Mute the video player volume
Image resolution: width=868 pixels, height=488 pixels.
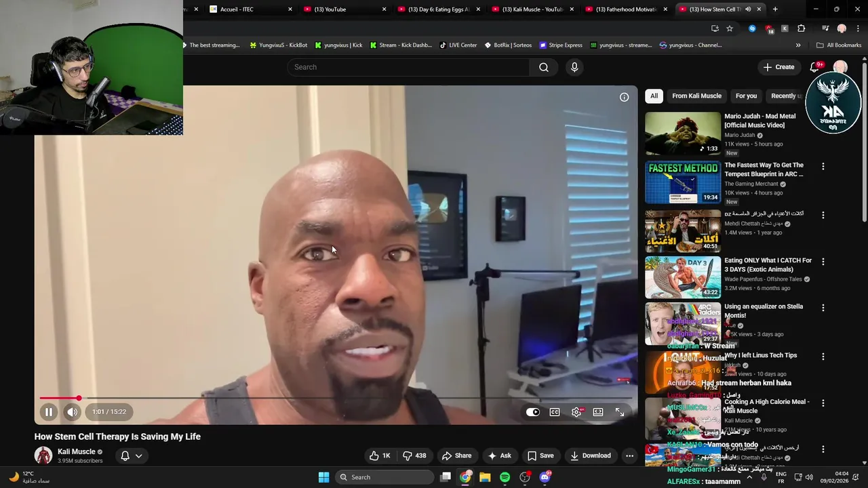pyautogui.click(x=72, y=412)
